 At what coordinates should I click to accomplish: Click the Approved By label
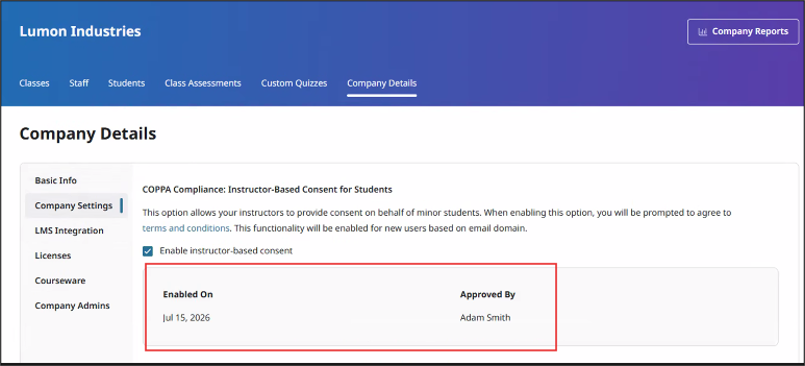tap(488, 295)
